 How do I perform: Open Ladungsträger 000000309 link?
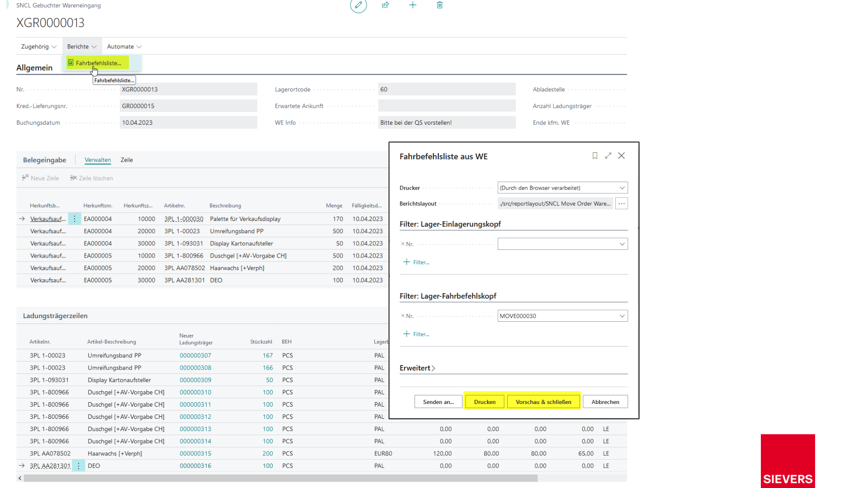click(195, 380)
